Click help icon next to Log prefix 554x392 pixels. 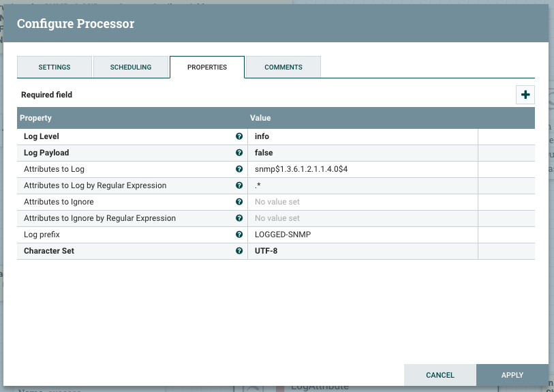click(239, 235)
